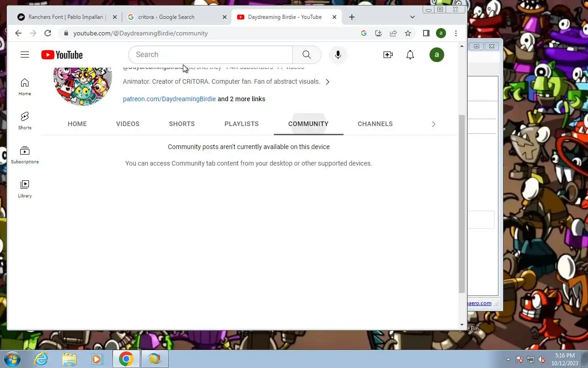Viewport: 588px width, 368px height.
Task: Open the YouTube guide hamburger menu
Action: click(25, 55)
